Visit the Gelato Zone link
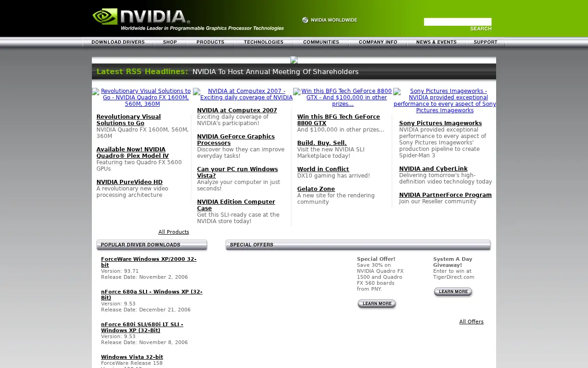The height and width of the screenshot is (368, 588). pyautogui.click(x=316, y=189)
